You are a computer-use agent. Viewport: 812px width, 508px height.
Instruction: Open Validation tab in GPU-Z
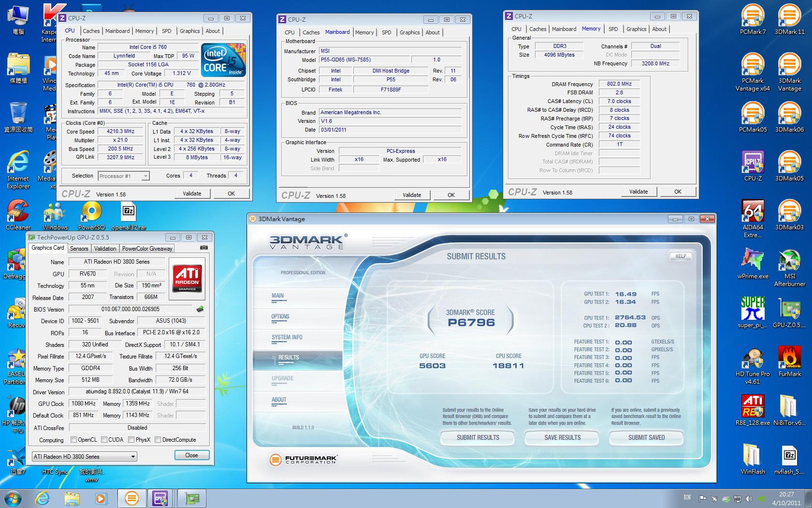pyautogui.click(x=105, y=249)
